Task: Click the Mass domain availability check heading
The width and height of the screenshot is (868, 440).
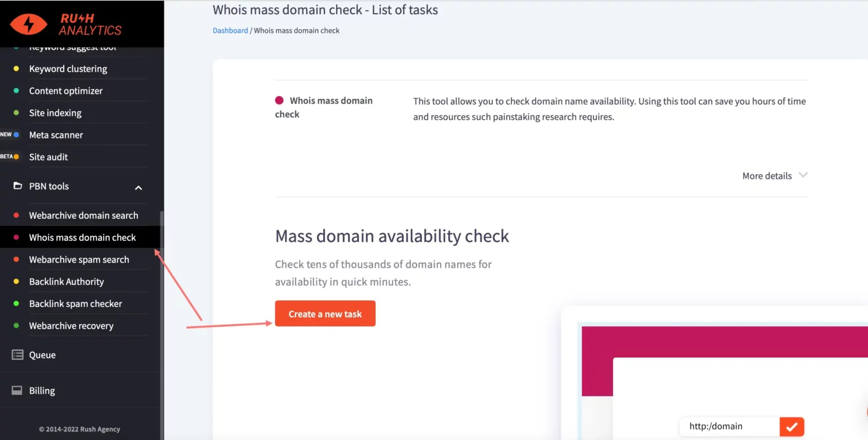Action: click(x=392, y=236)
